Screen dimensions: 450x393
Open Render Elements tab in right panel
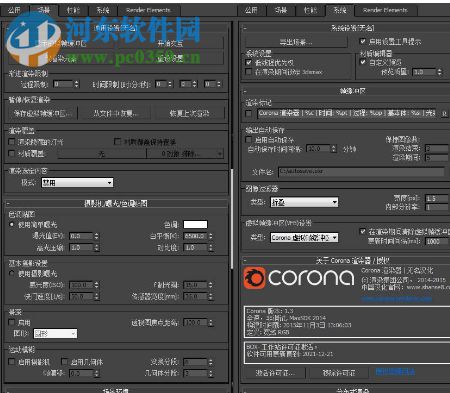[385, 10]
